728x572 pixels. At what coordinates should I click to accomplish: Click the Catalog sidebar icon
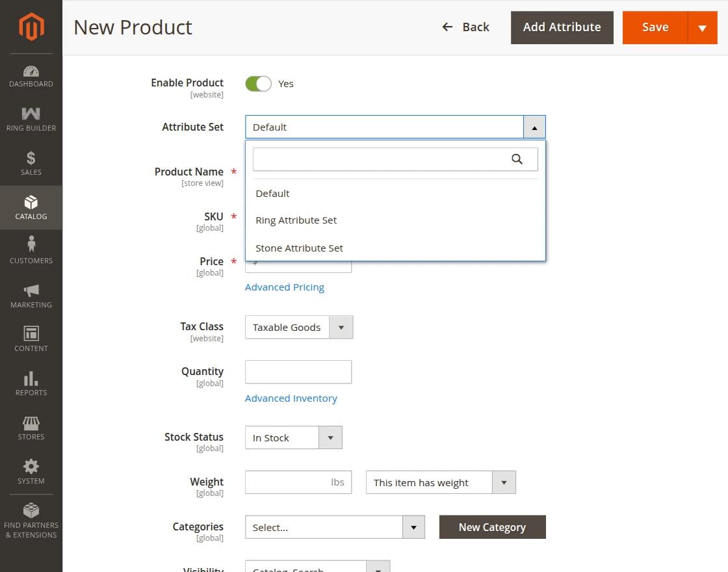[31, 207]
